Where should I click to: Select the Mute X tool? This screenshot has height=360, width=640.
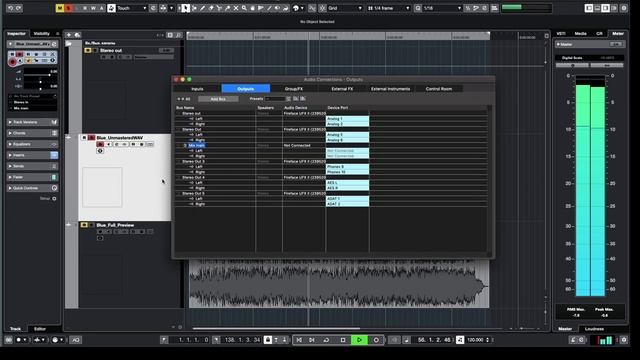click(x=236, y=8)
